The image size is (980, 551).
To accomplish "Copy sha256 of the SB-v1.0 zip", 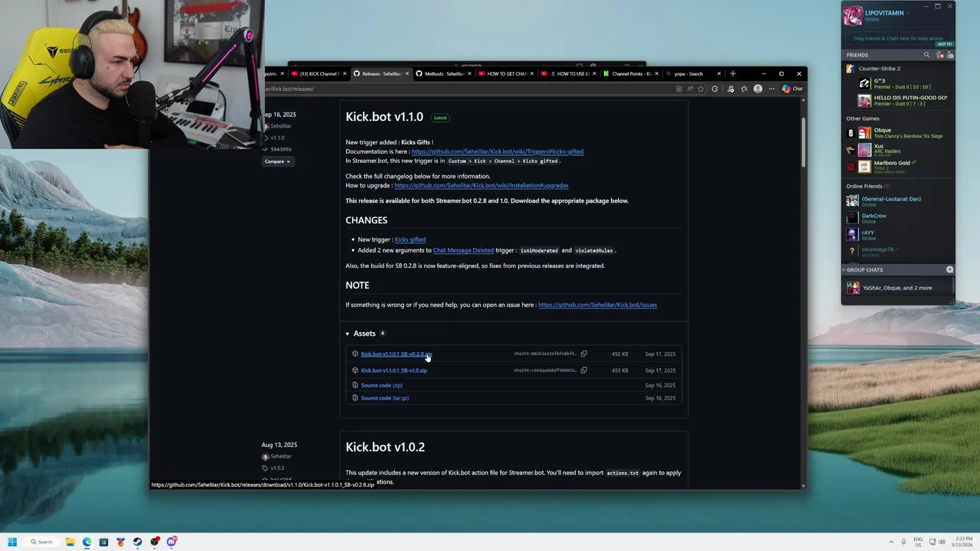I will pos(583,370).
